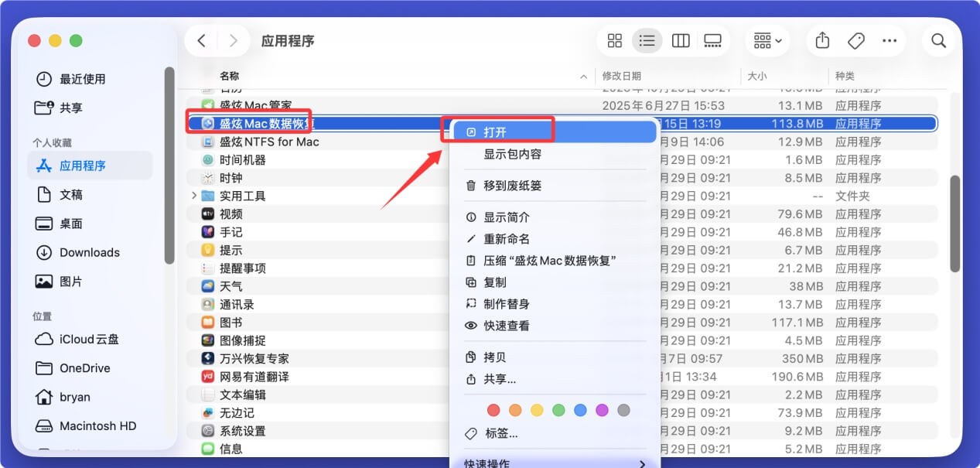Apply the red color tag

tap(493, 409)
